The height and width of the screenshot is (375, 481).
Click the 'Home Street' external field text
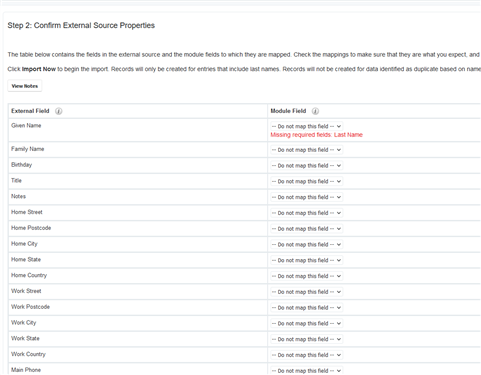point(27,212)
